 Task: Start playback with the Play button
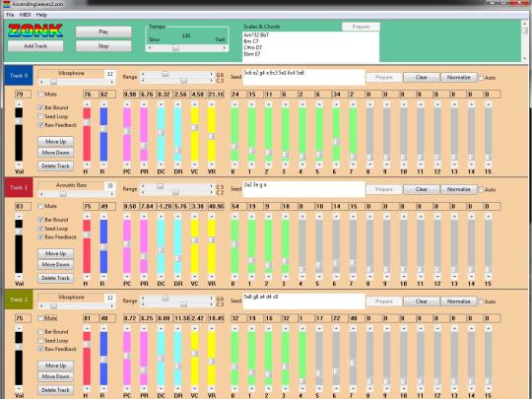[103, 32]
